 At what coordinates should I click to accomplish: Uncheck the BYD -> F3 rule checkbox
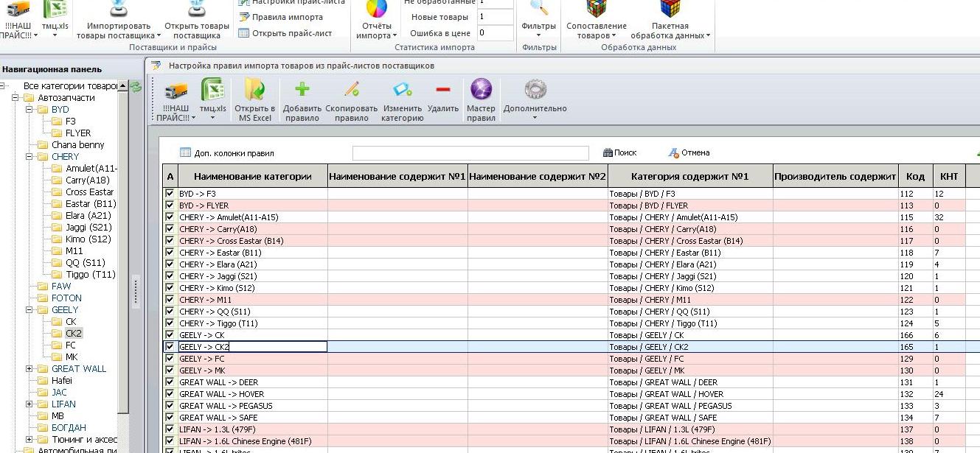(x=170, y=194)
